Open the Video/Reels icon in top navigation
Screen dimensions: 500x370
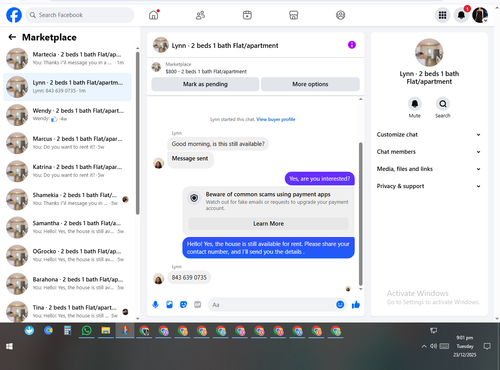point(247,15)
